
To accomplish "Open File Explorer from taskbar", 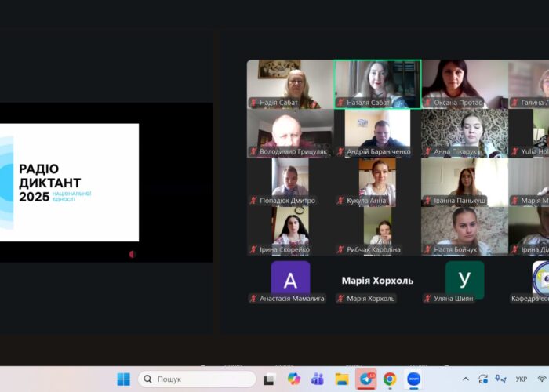I will click(x=342, y=379).
